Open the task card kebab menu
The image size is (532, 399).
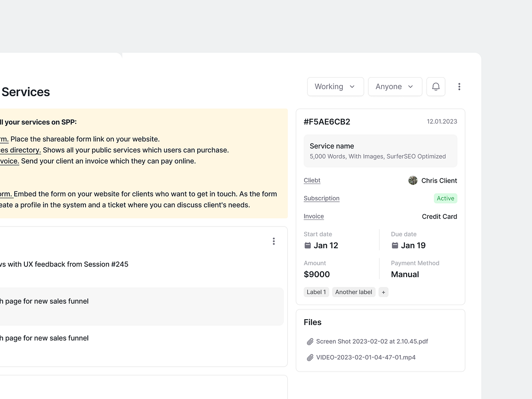[x=274, y=241]
